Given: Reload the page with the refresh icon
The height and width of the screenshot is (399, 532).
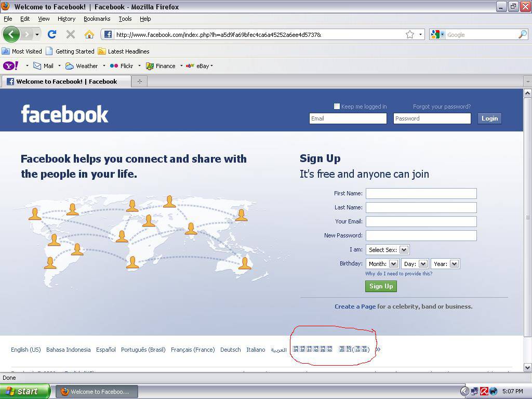Looking at the screenshot, I should [52, 34].
